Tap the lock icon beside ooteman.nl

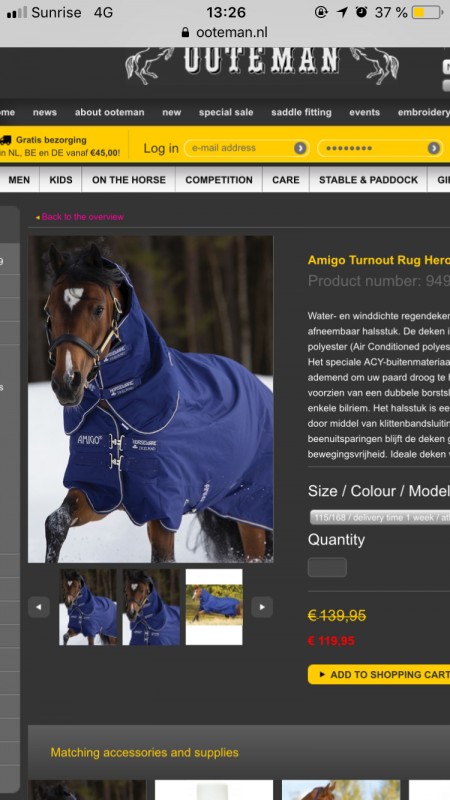coord(185,33)
